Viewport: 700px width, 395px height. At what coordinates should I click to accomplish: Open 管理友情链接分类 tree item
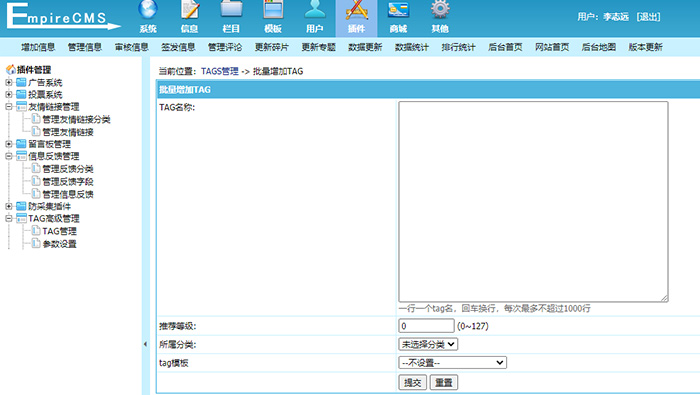pos(76,119)
